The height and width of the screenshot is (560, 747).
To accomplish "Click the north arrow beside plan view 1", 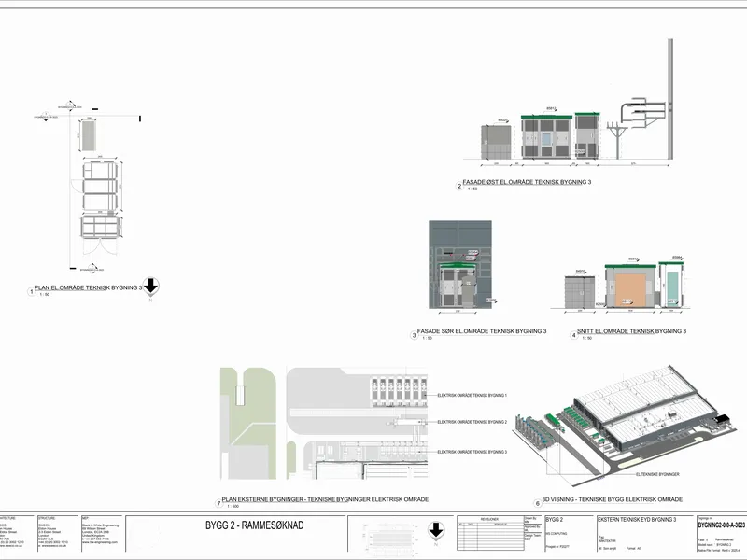I will pos(150,287).
